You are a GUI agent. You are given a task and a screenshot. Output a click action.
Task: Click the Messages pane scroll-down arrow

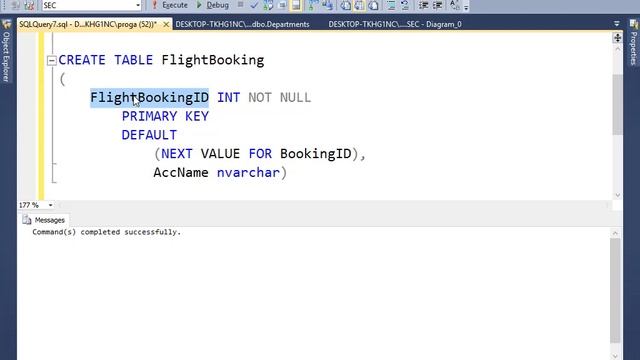pos(615,356)
